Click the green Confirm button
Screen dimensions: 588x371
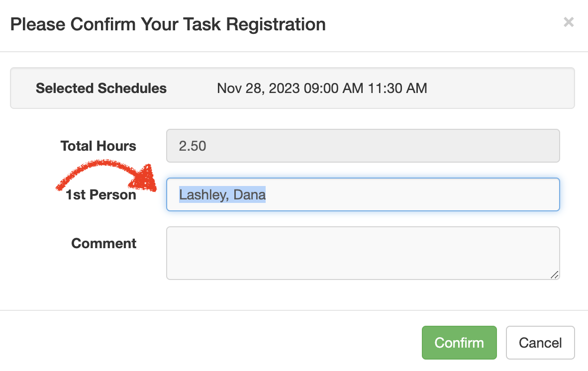click(x=459, y=343)
